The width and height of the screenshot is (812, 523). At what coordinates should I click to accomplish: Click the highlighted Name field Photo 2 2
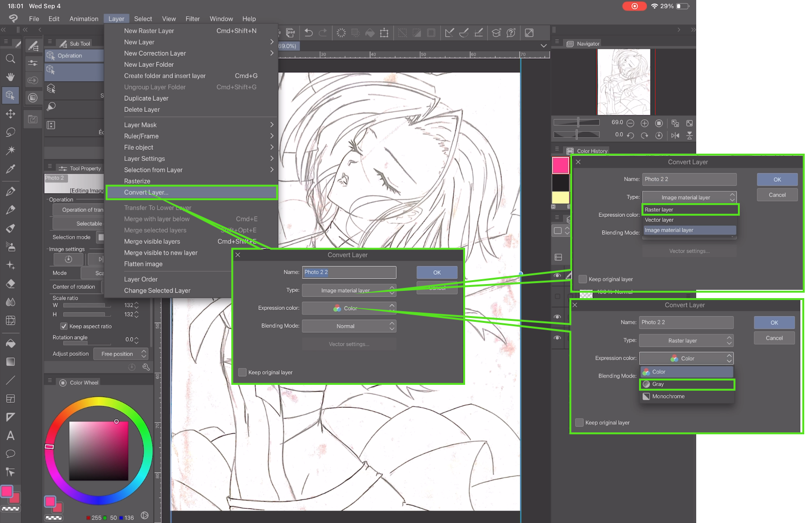[349, 272]
